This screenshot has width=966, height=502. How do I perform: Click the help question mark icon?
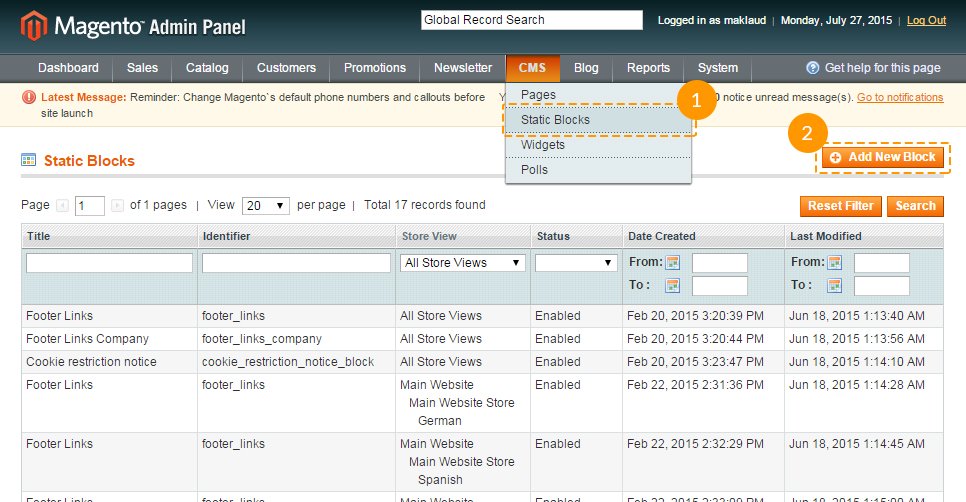click(813, 68)
